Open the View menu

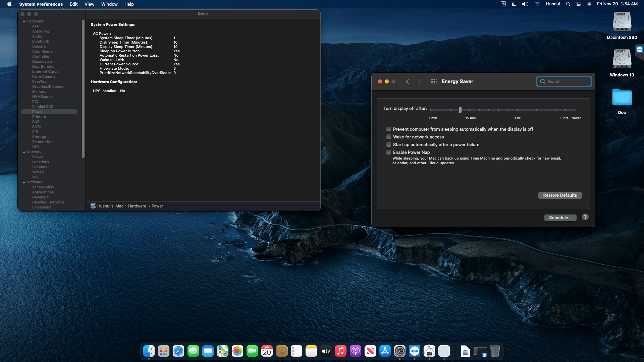coord(89,4)
